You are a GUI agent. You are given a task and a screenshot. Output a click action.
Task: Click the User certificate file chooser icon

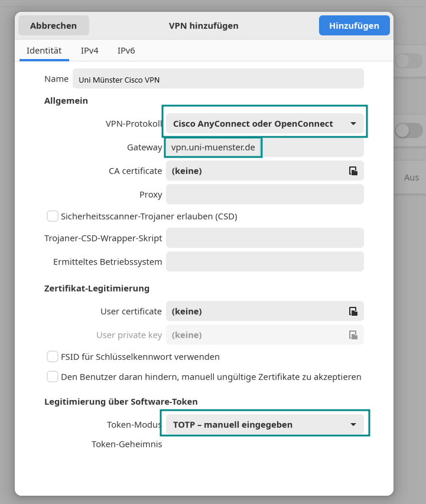coord(353,311)
